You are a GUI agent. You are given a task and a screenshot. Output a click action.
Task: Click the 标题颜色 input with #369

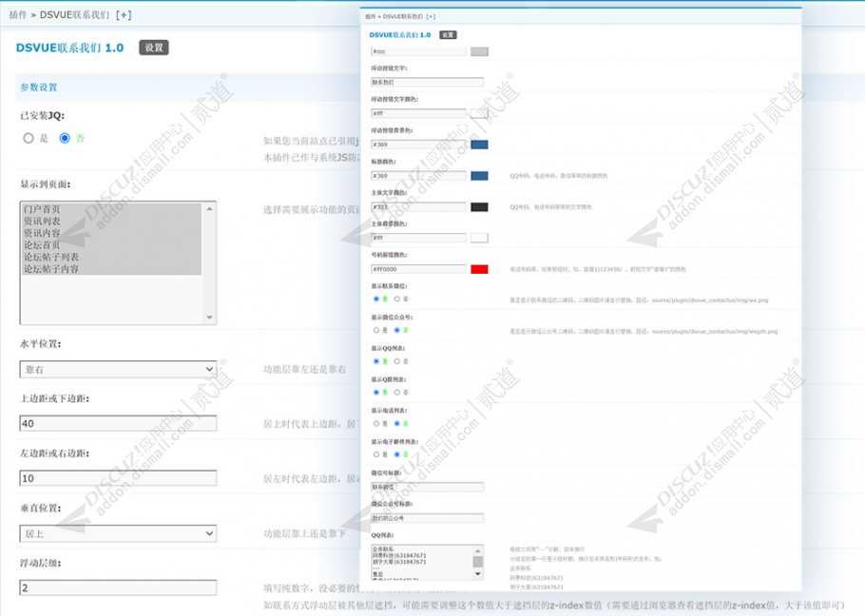(x=418, y=175)
